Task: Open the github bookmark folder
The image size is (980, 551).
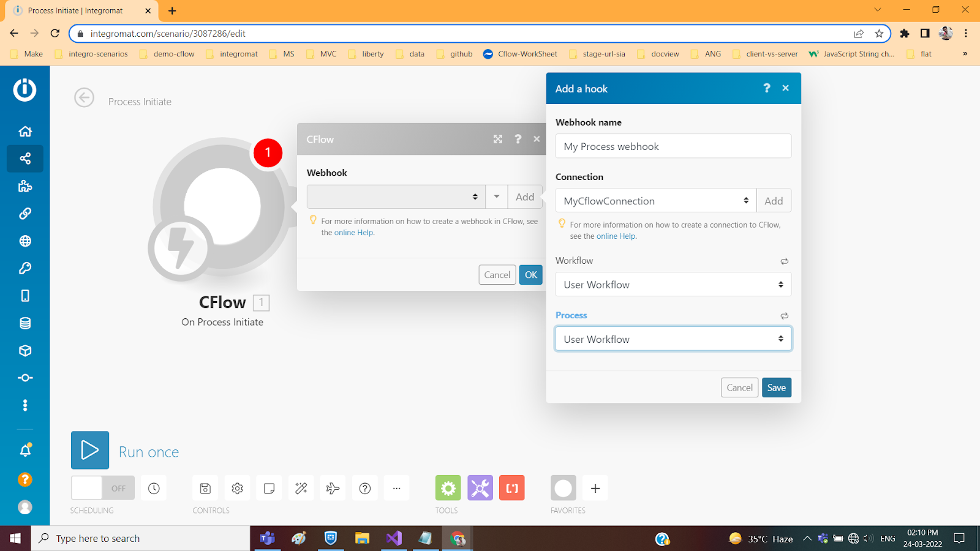Action: point(454,54)
